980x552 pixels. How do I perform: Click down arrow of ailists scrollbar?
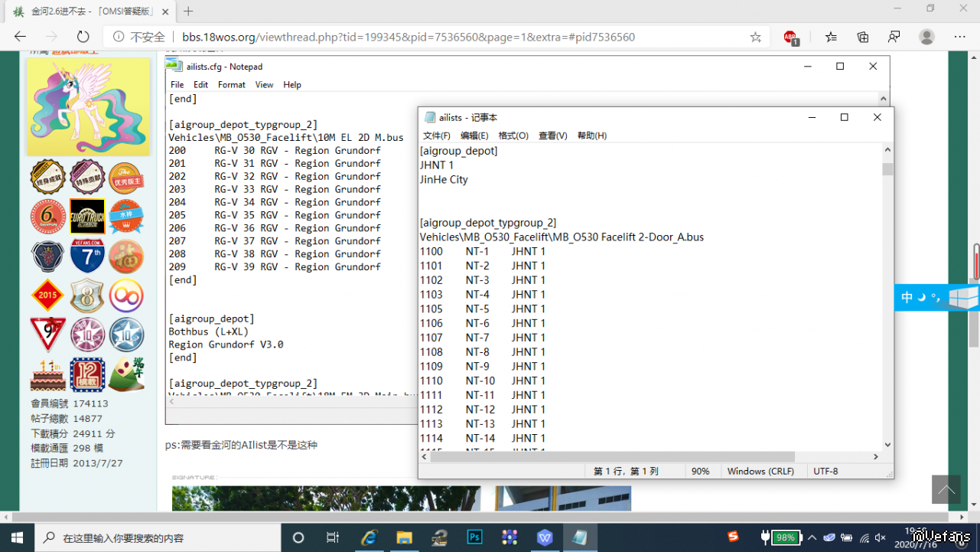click(887, 444)
